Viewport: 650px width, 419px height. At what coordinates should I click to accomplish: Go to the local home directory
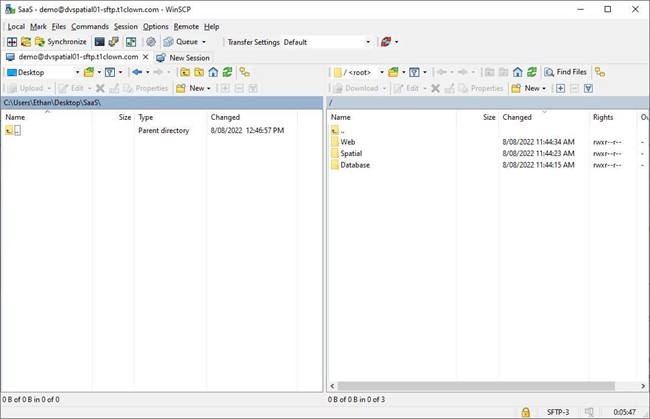[213, 72]
